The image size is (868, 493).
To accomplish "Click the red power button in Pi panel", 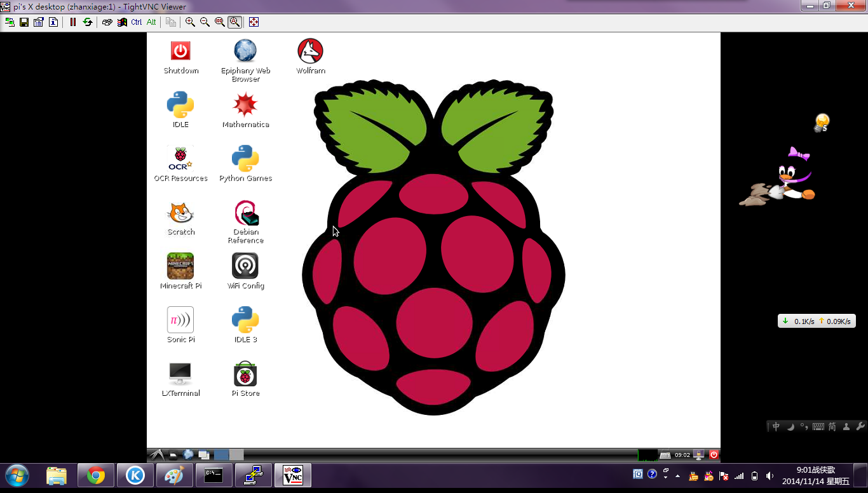I will point(714,455).
